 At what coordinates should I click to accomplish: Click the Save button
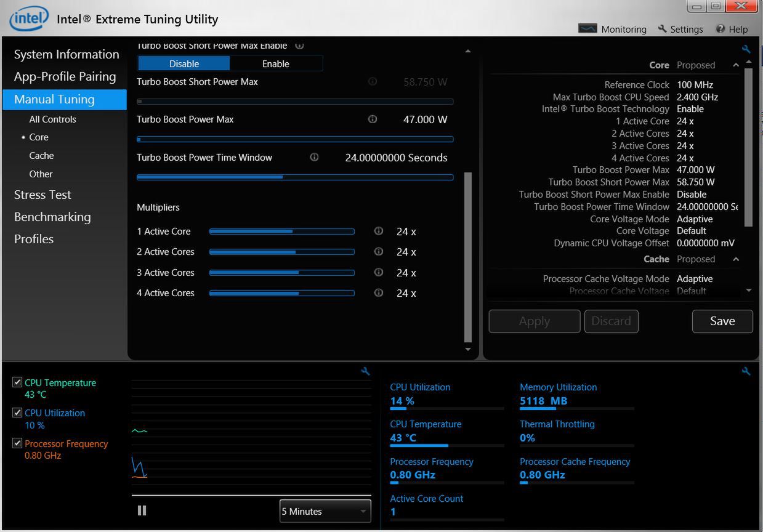point(722,321)
